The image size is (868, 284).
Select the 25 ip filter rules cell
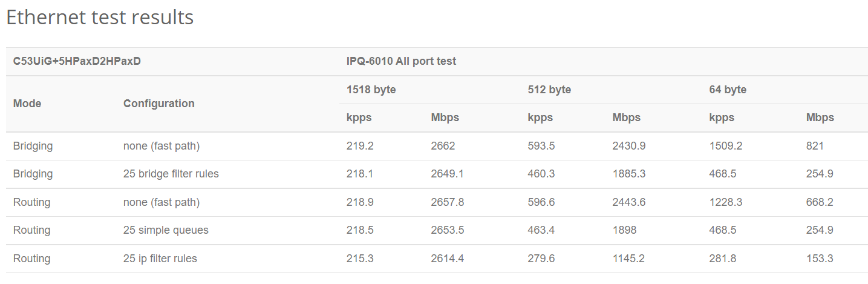point(160,259)
